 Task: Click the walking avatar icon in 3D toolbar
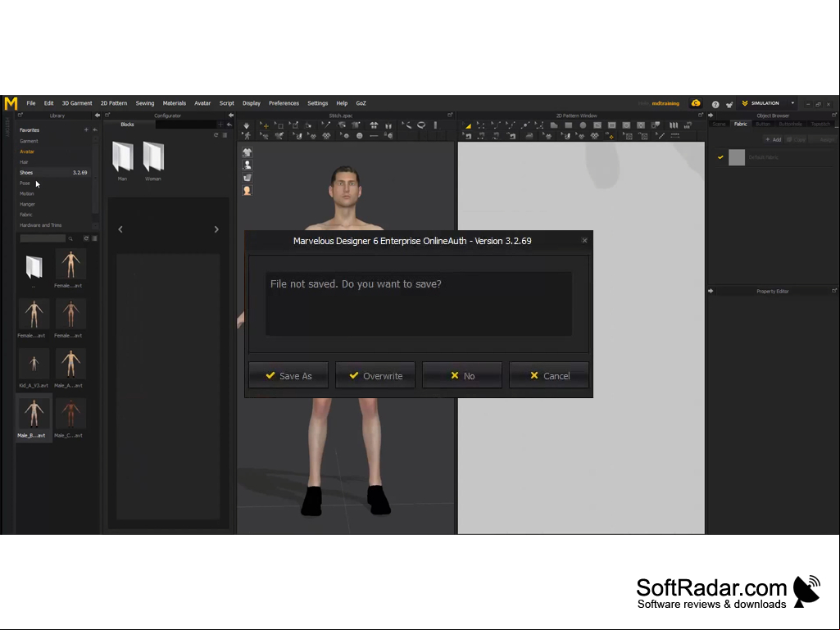tap(247, 136)
